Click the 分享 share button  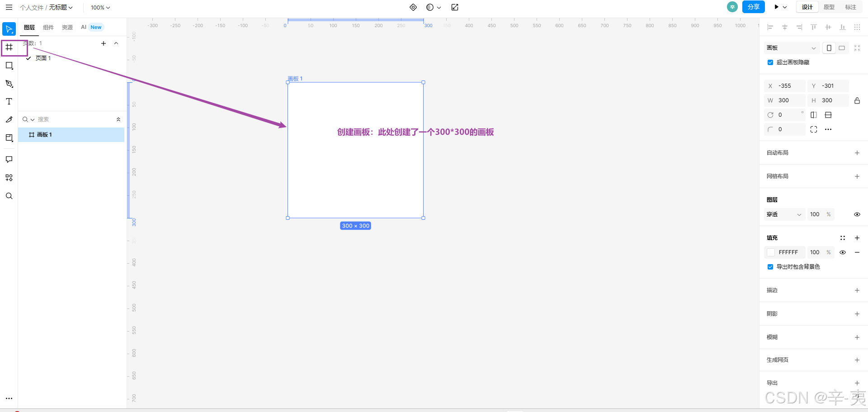[x=754, y=7]
